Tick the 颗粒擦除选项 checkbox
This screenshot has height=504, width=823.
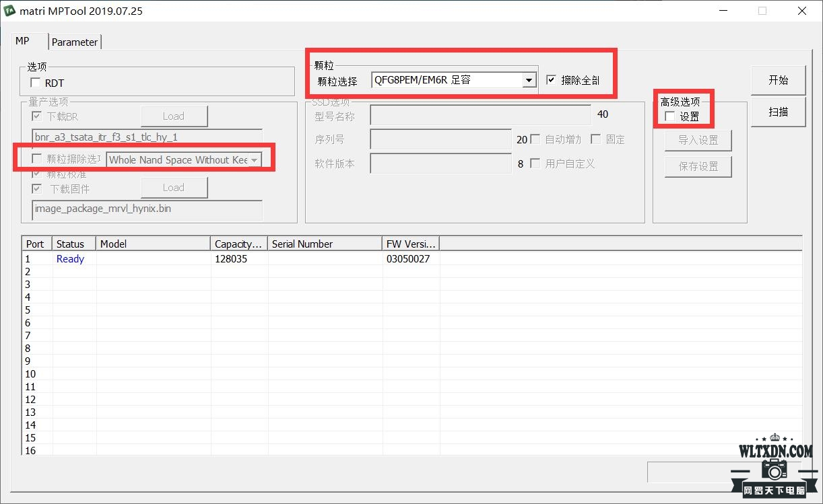pos(37,159)
